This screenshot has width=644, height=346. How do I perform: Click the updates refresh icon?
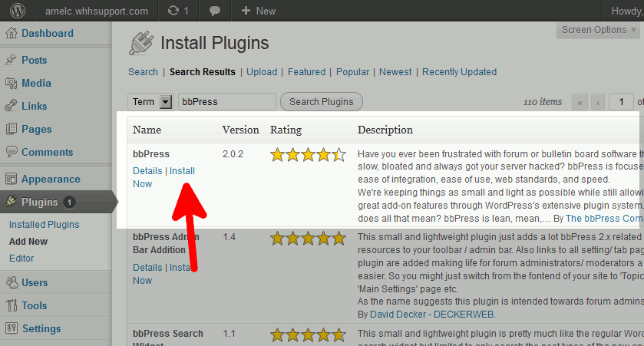(173, 12)
